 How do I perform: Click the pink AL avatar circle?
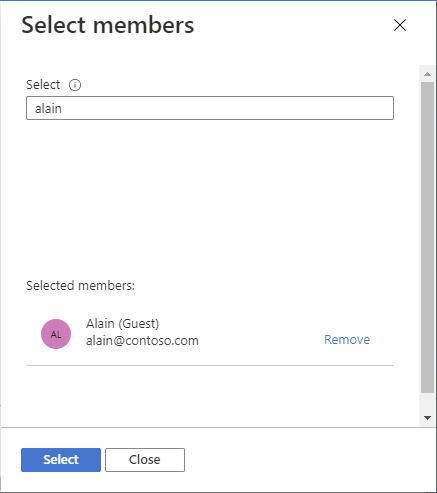tap(56, 334)
